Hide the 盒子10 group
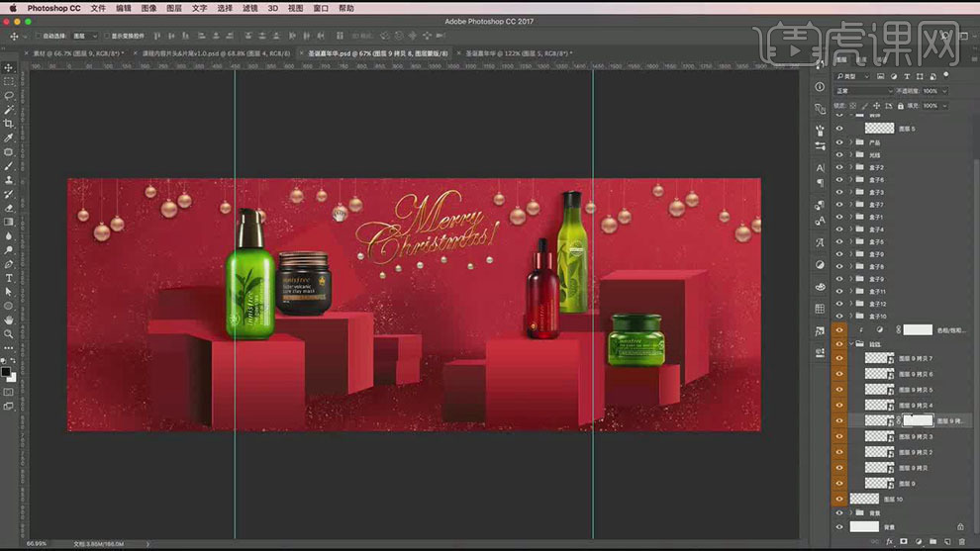Viewport: 980px width, 551px height. point(839,317)
